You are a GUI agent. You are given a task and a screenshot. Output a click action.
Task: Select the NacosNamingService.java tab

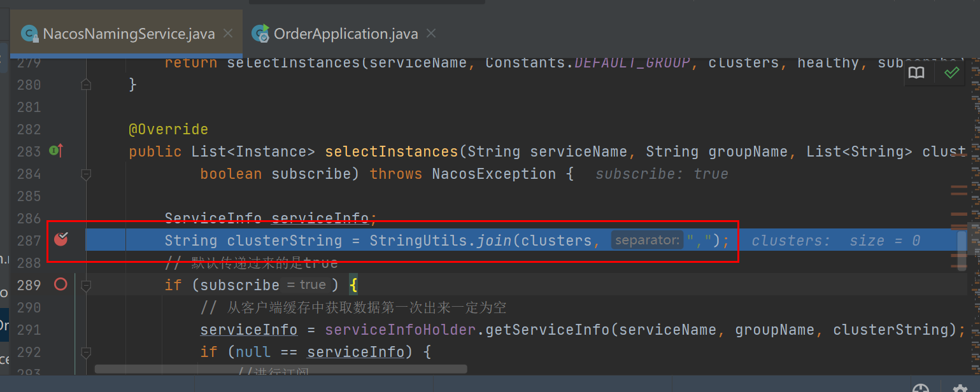tap(129, 34)
